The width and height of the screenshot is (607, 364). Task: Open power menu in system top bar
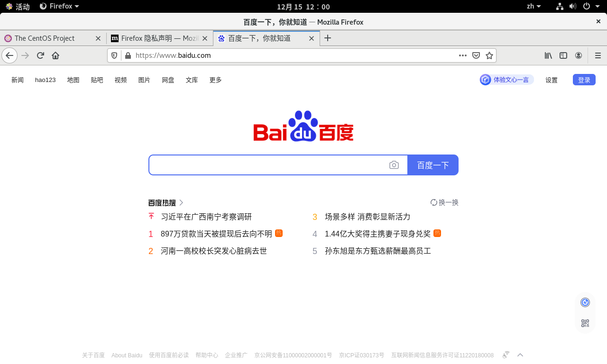coord(590,6)
